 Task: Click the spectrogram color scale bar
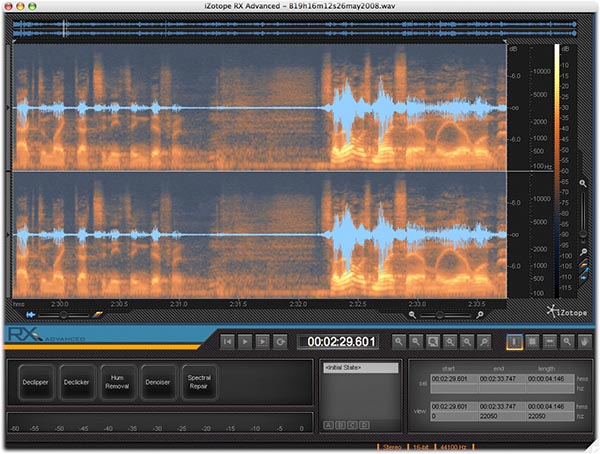tap(557, 170)
